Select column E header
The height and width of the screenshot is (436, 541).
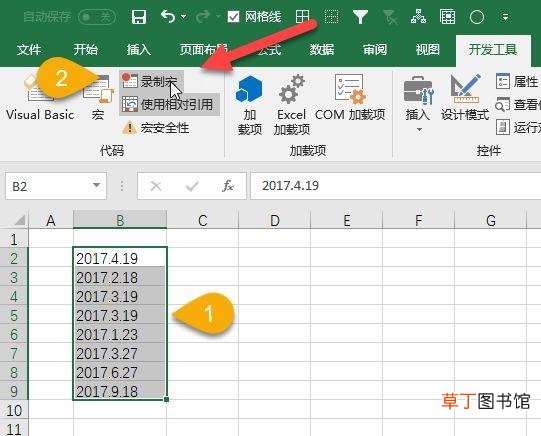click(x=347, y=220)
